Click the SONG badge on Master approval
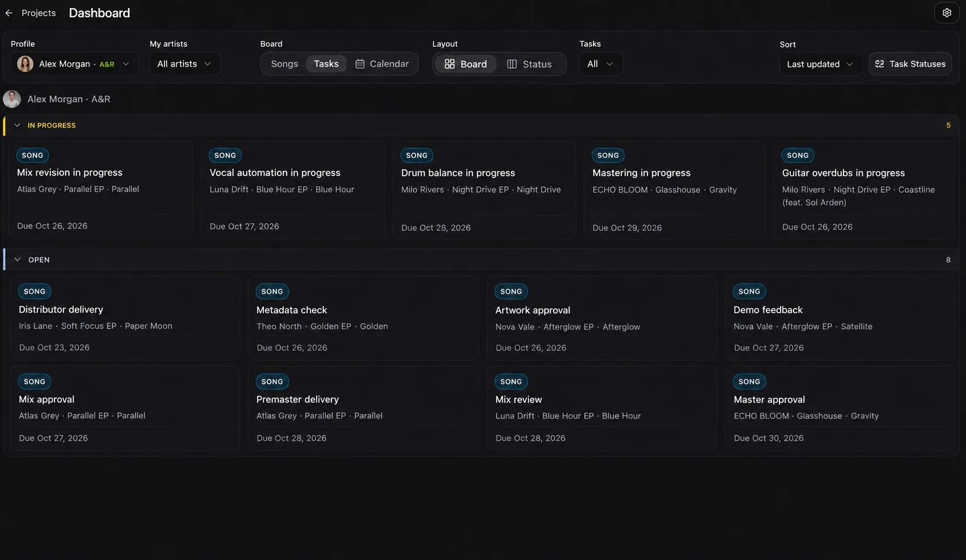Screen dimensions: 966x560 click(x=749, y=382)
